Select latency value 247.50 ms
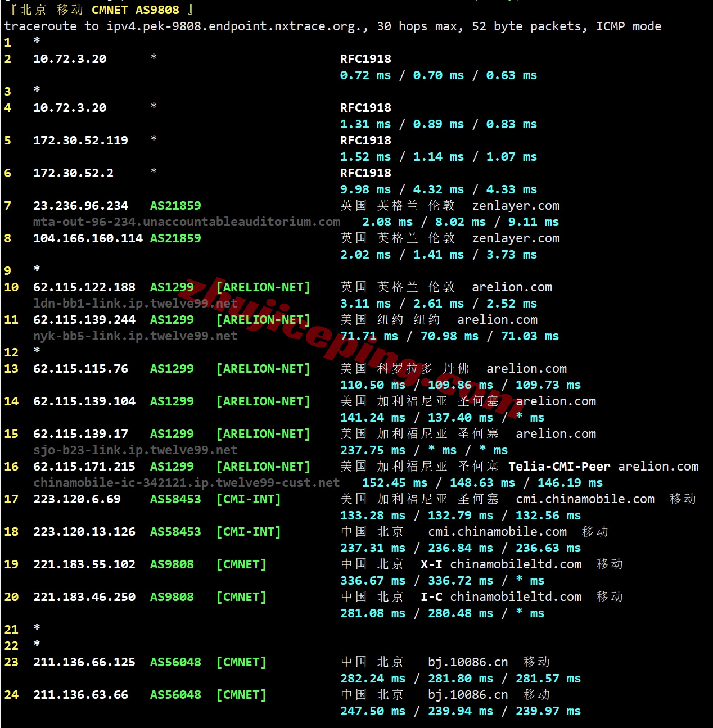 [373, 711]
